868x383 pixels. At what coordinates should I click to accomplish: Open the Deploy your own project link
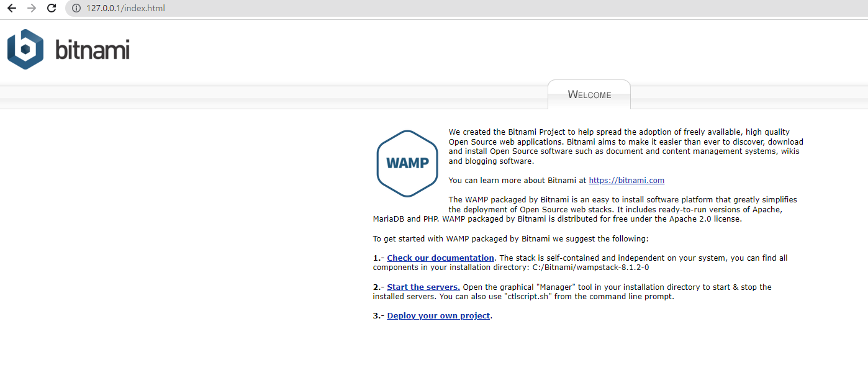pyautogui.click(x=438, y=316)
